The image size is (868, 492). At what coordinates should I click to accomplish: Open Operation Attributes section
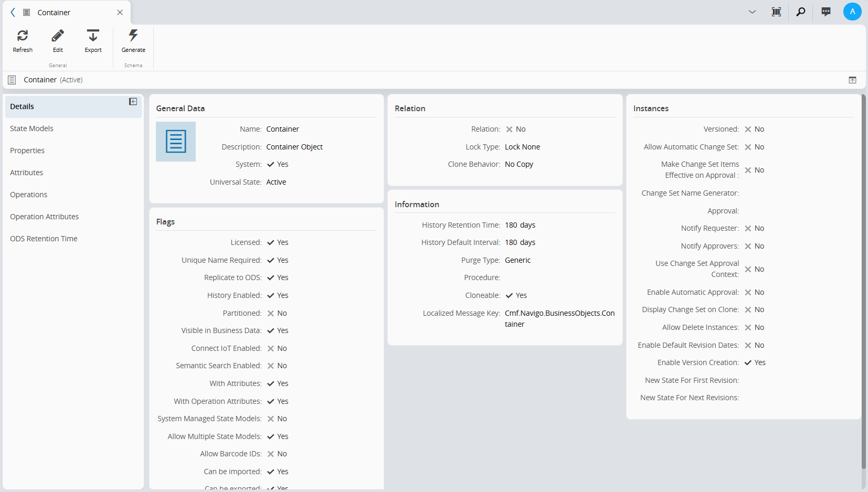coord(73,217)
